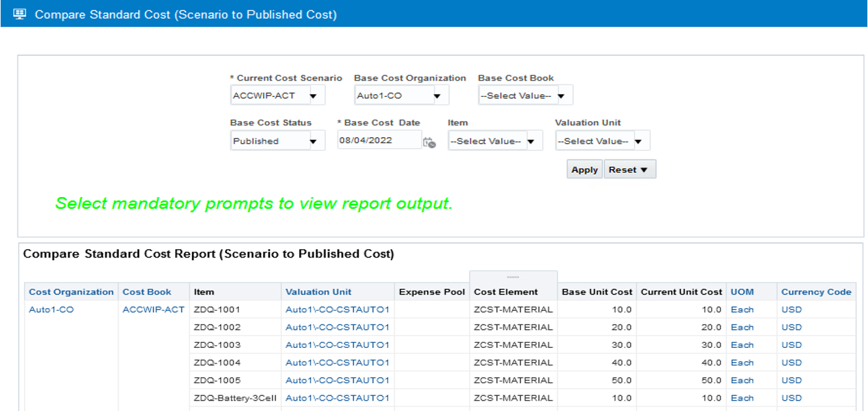Click the report monitor icon in title bar
The image size is (868, 411).
pos(20,14)
